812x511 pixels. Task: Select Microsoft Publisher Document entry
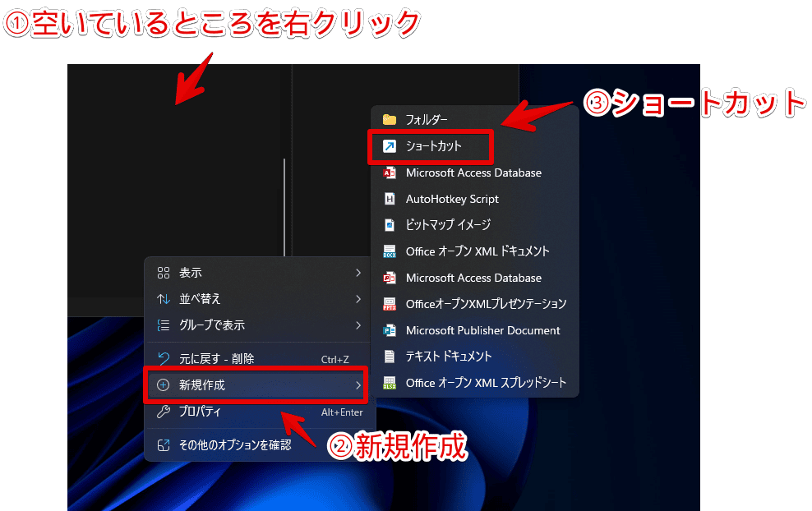tap(475, 330)
